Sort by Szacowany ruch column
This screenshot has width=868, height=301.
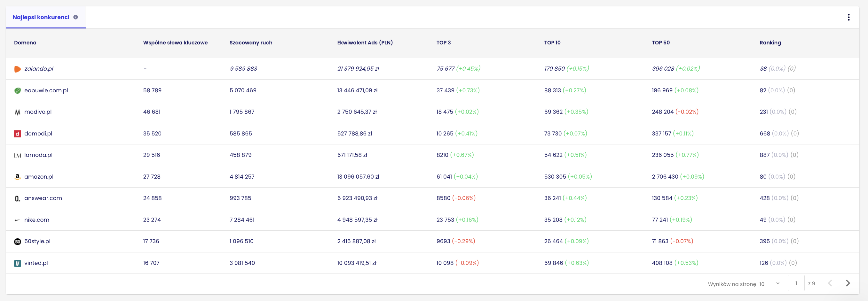pos(251,42)
